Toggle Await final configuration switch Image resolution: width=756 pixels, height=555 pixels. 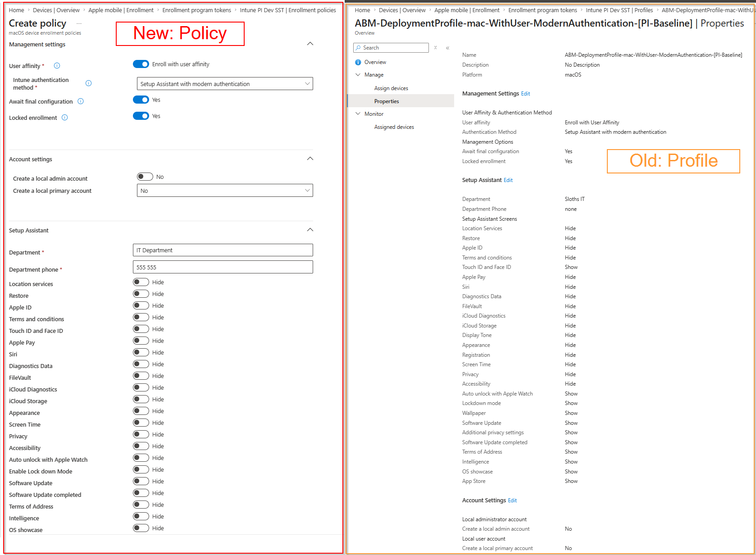click(141, 100)
